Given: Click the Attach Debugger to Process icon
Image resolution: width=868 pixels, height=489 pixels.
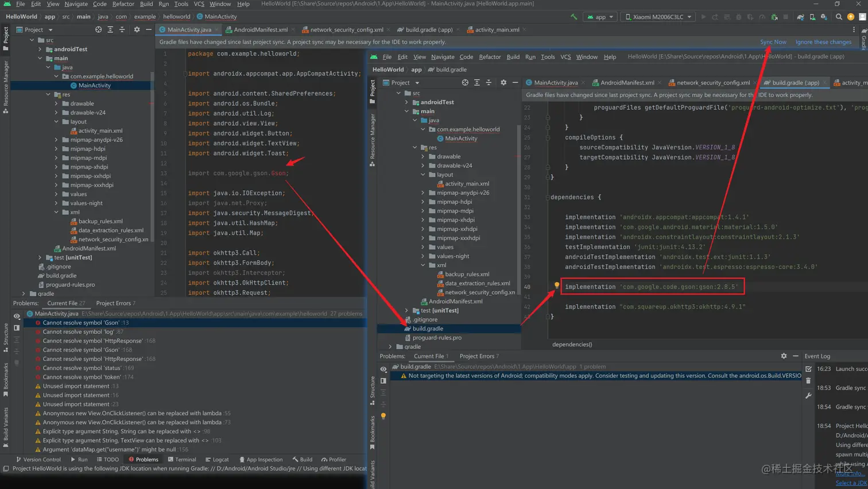Looking at the screenshot, I should [774, 17].
